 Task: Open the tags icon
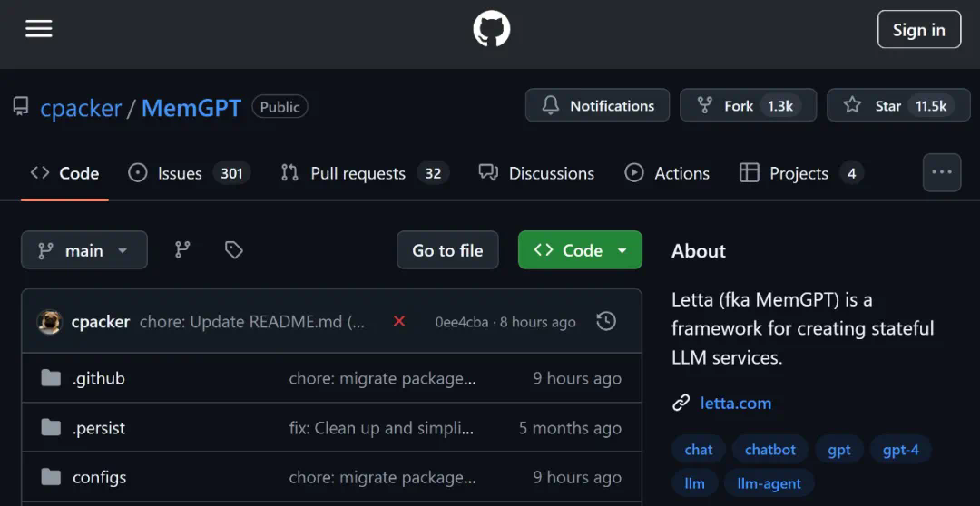234,250
